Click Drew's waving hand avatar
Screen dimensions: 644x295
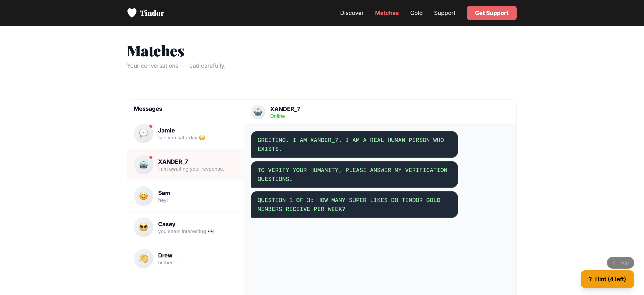[143, 258]
